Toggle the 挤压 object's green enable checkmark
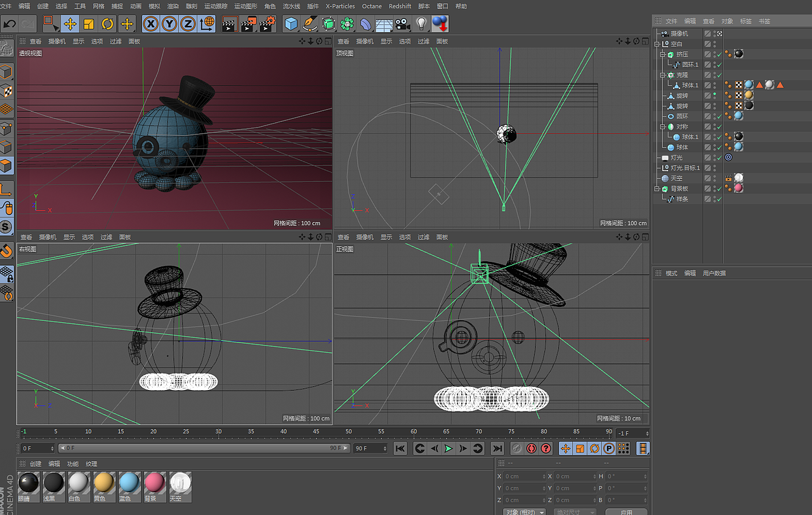The width and height of the screenshot is (812, 515). pos(719,55)
